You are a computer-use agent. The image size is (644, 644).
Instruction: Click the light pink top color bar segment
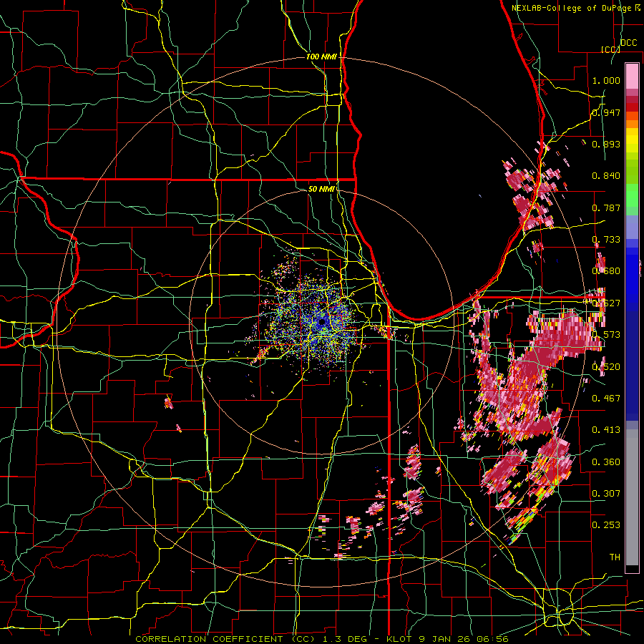pos(632,76)
